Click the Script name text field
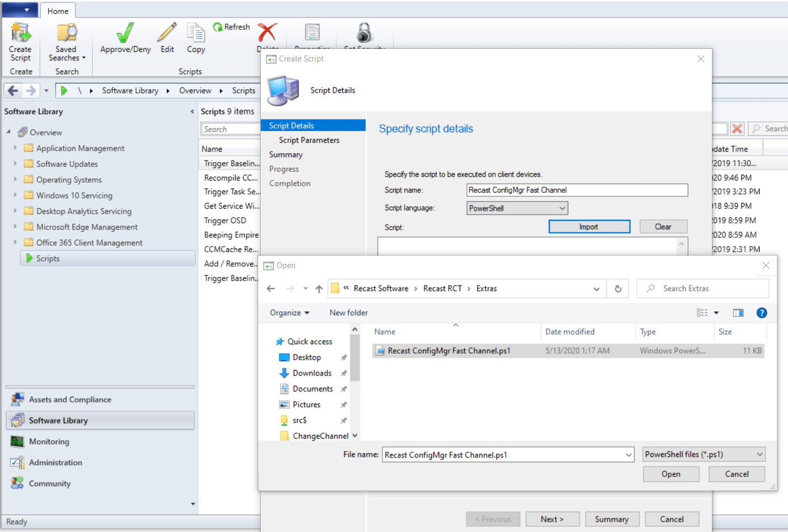Screen dimensions: 788x532 click(577, 190)
